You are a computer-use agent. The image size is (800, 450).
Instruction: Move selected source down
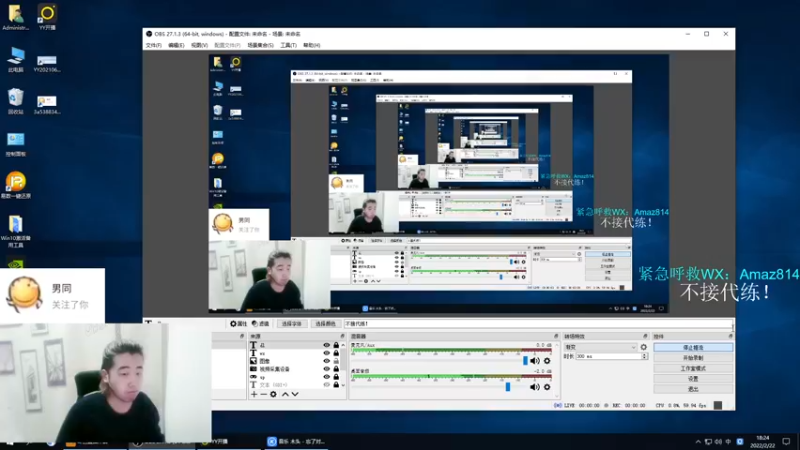tap(295, 394)
